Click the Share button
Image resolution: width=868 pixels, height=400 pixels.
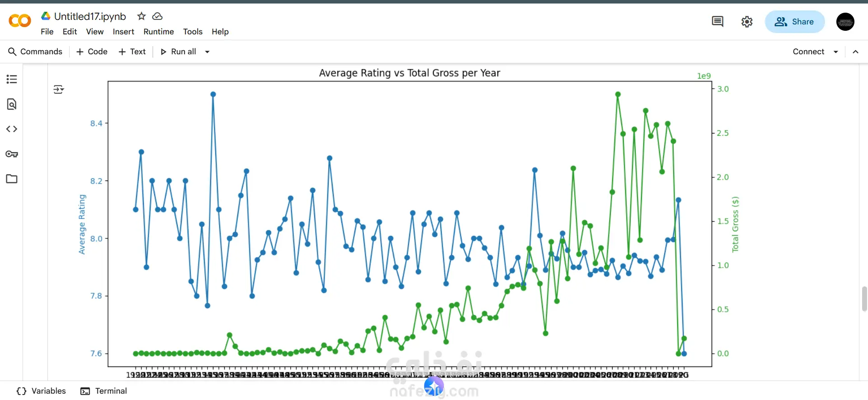pos(794,22)
